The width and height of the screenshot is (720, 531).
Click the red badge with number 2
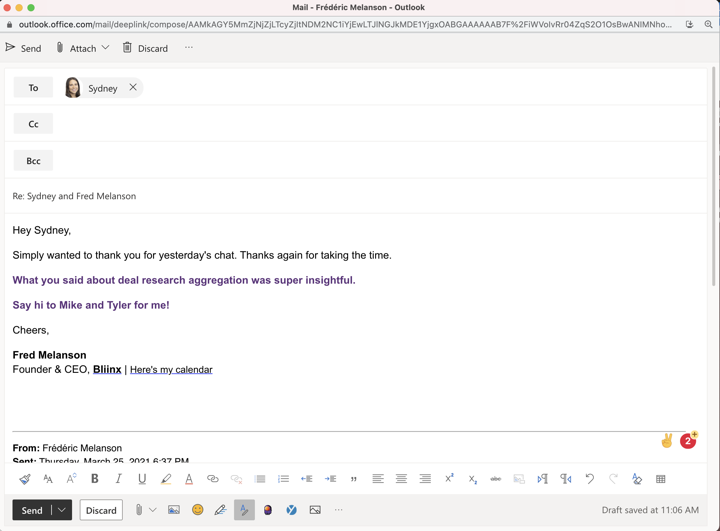688,441
